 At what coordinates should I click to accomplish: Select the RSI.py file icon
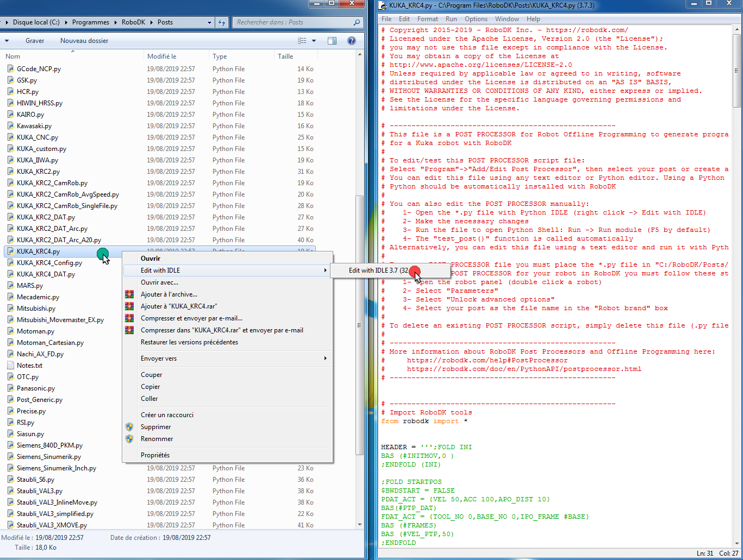[x=10, y=423]
